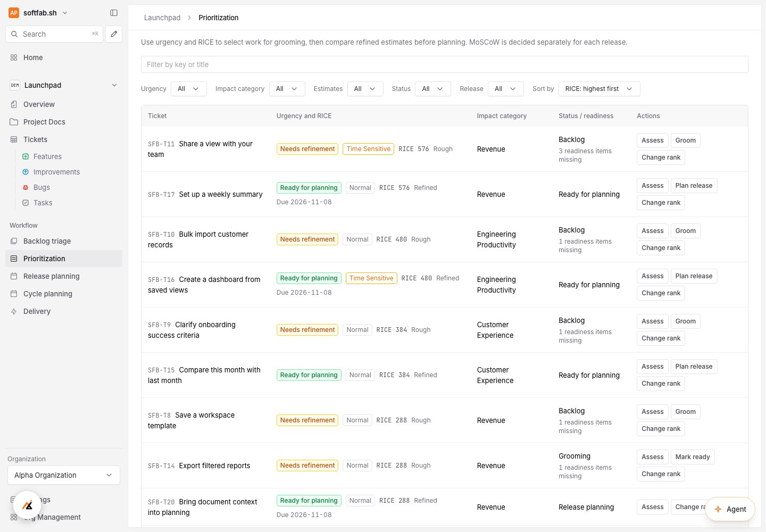
Task: Click the Launchpad breadcrumb link
Action: [x=162, y=18]
